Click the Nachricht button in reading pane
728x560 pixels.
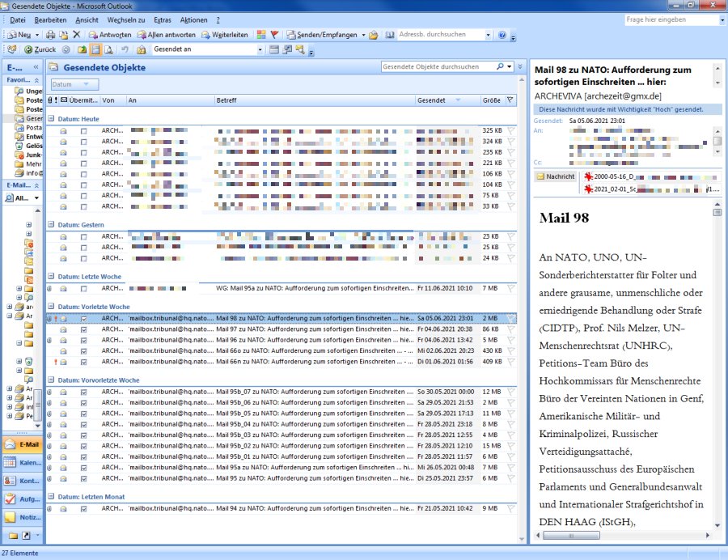(x=556, y=177)
